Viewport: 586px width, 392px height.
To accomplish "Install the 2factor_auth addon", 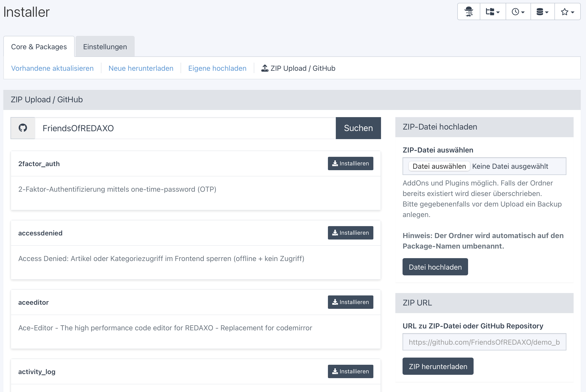I will [x=350, y=163].
